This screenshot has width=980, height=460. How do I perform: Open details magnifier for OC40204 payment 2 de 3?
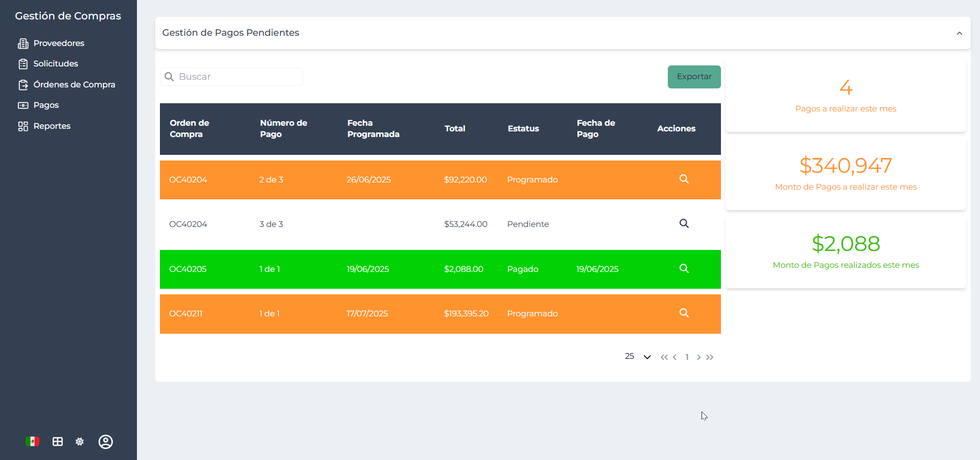[684, 179]
